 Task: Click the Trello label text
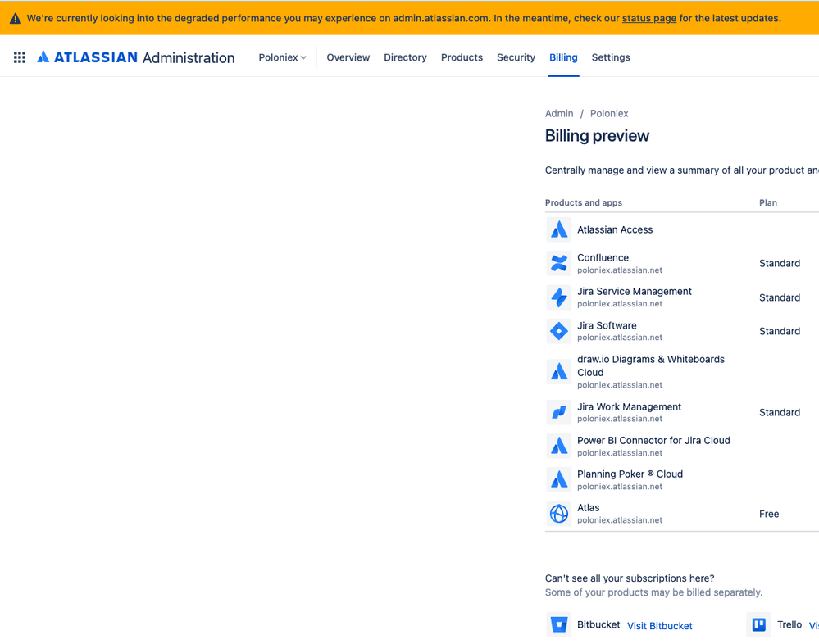pyautogui.click(x=789, y=624)
